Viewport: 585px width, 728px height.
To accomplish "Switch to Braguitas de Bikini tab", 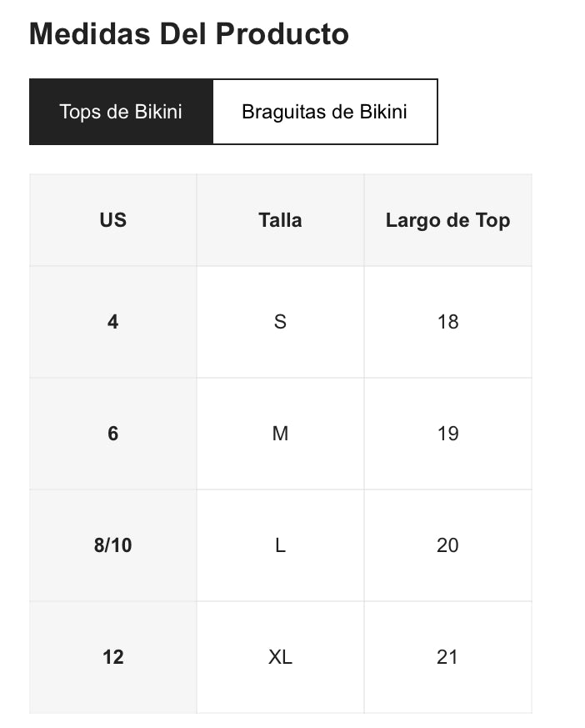I will pos(324,112).
